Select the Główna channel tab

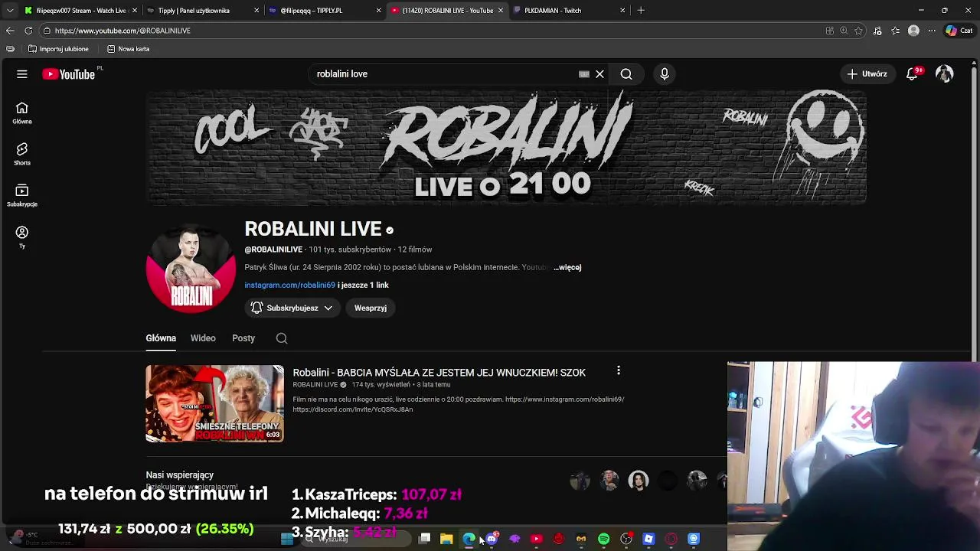click(x=161, y=338)
